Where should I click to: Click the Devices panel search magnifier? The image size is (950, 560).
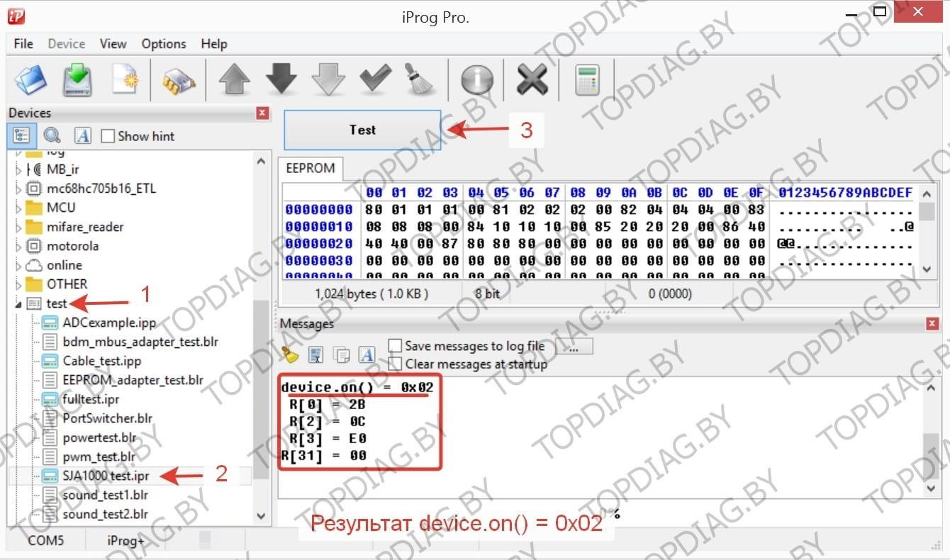(x=52, y=135)
